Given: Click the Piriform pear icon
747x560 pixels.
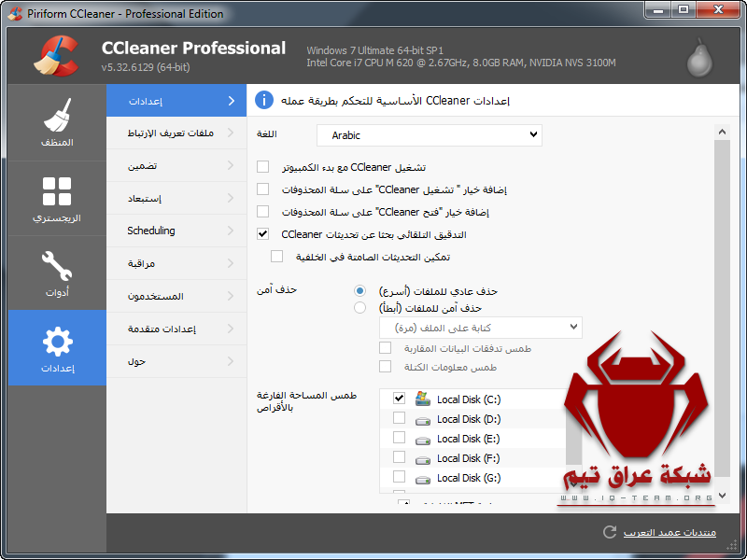Looking at the screenshot, I should (x=699, y=58).
